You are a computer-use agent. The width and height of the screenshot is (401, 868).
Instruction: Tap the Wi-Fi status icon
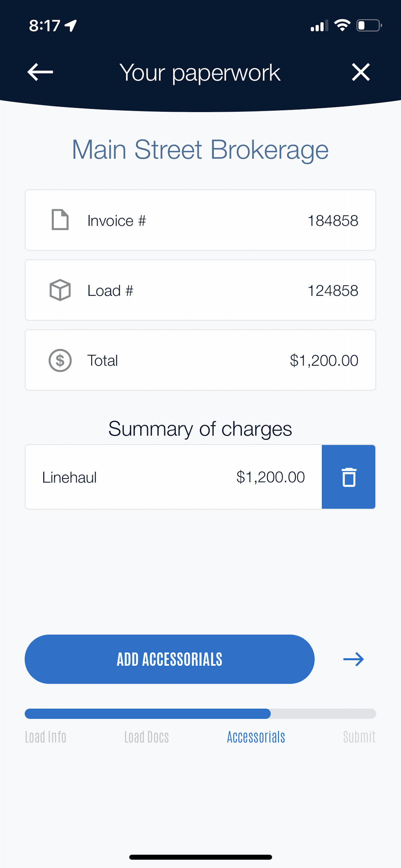tap(342, 25)
